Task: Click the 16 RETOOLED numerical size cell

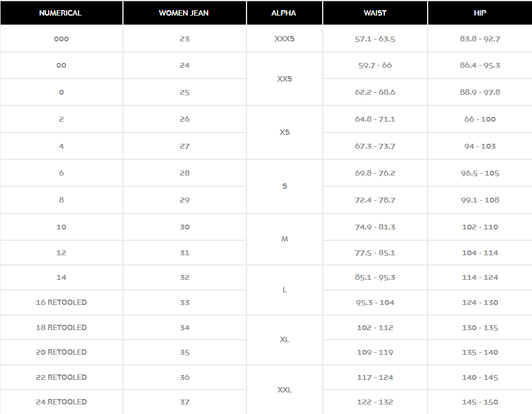Action: click(x=61, y=302)
